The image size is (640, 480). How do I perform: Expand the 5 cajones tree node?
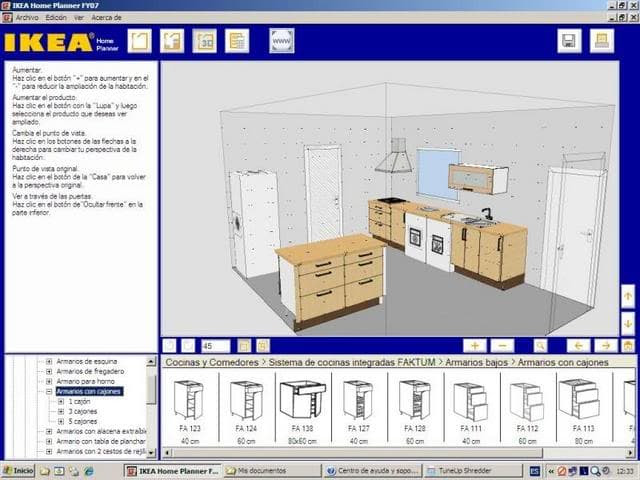(61, 421)
